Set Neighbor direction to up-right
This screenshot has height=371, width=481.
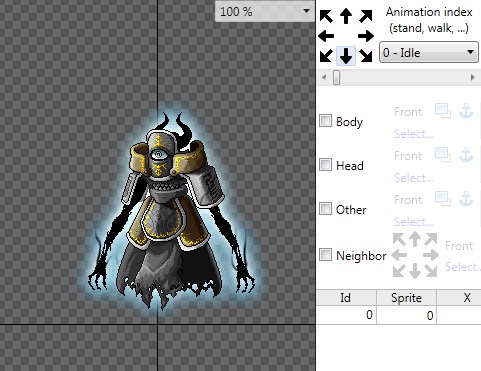point(431,239)
